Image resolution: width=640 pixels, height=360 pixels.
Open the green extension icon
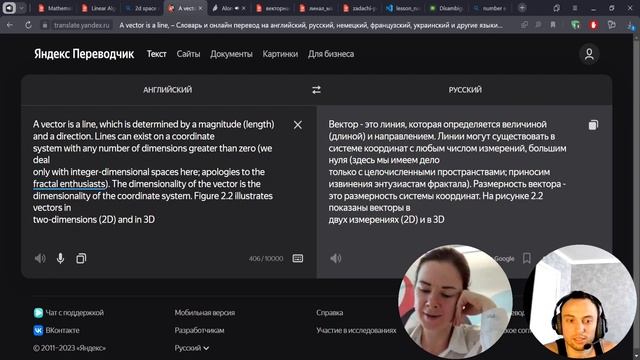[x=575, y=25]
